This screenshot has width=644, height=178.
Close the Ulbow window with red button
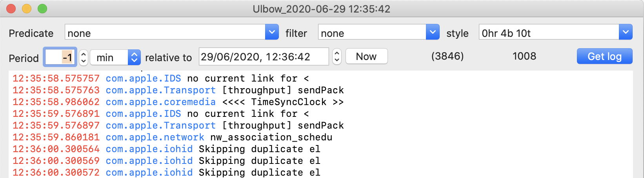[11, 9]
